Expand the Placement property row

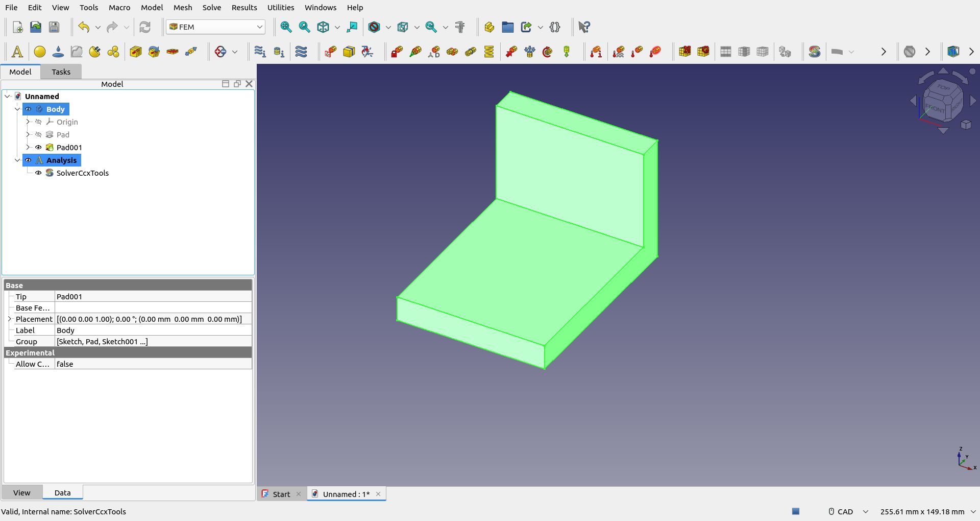[9, 319]
